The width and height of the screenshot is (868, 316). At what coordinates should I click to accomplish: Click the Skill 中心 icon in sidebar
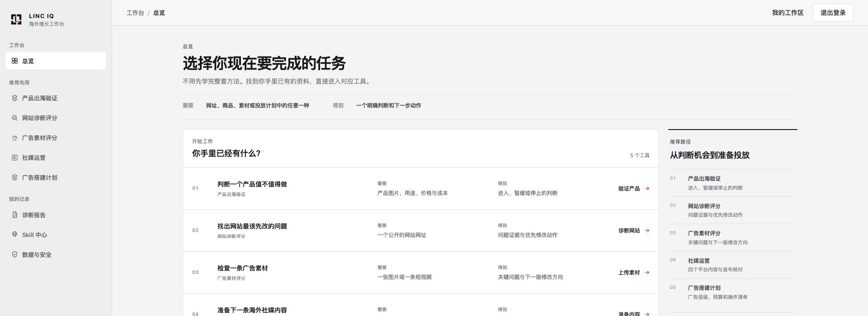pyautogui.click(x=14, y=235)
